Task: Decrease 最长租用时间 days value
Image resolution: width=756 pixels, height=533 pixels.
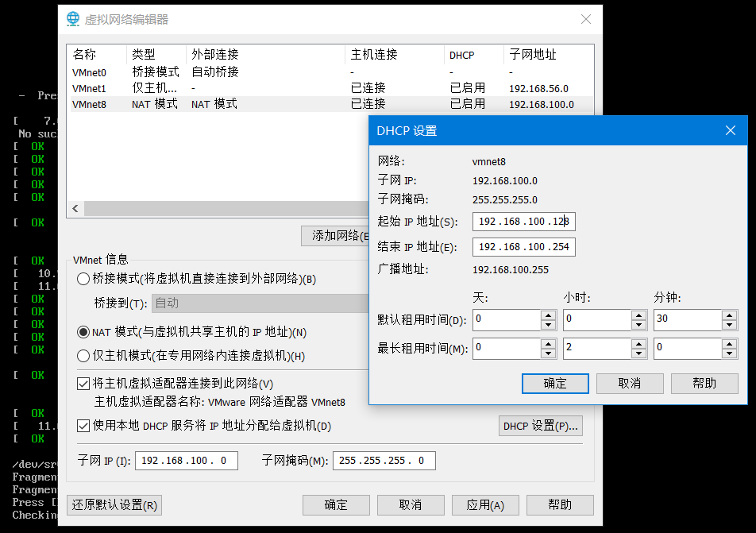Action: 548,353
